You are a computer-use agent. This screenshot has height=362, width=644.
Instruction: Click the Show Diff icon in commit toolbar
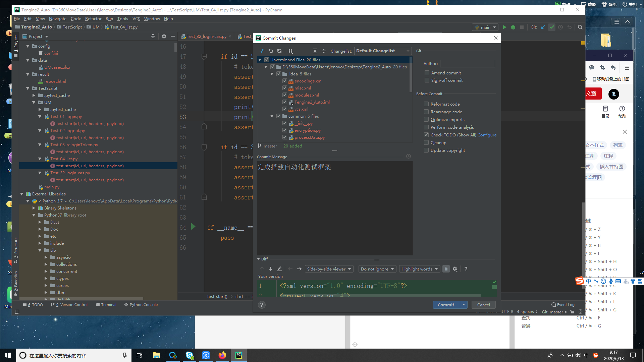coord(262,51)
